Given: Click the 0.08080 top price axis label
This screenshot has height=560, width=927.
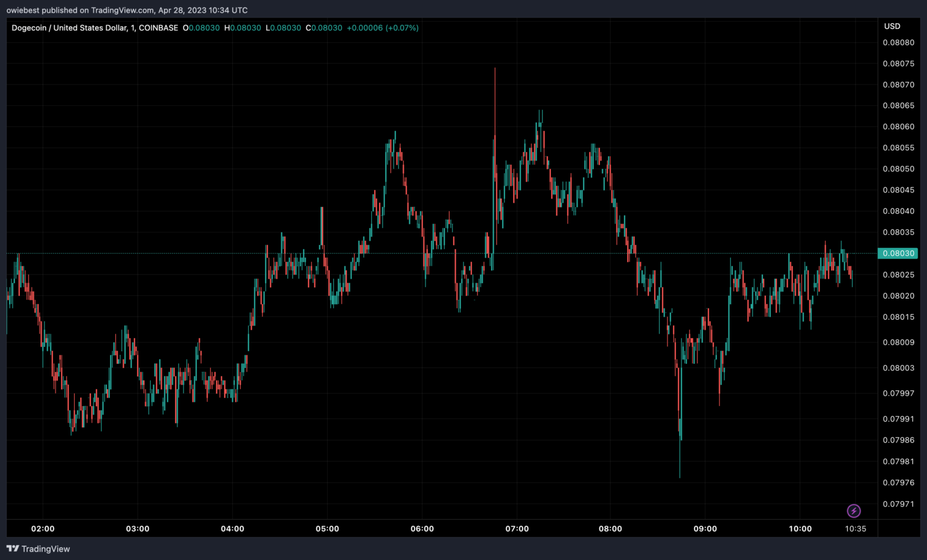Looking at the screenshot, I should [899, 43].
